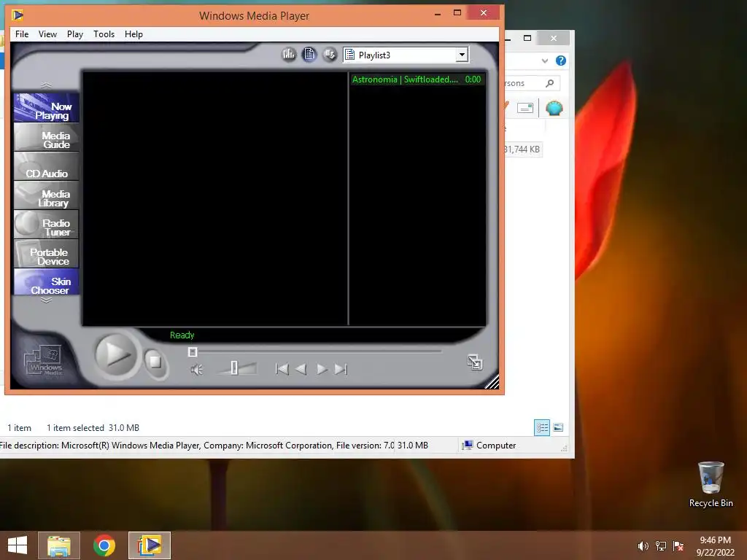Click the Windows Media Player title icon
The image size is (747, 560).
[x=18, y=15]
